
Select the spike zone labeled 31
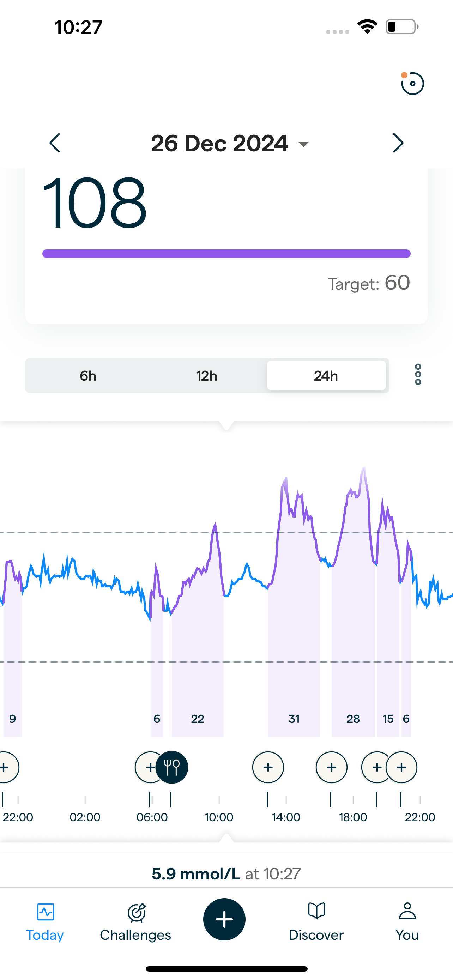click(x=294, y=718)
